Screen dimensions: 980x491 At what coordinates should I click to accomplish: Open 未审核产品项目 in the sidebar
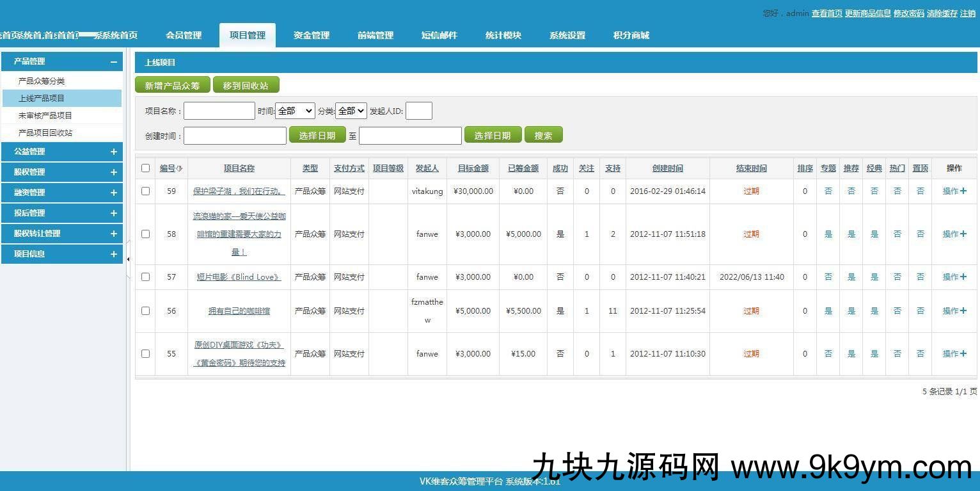tap(45, 116)
